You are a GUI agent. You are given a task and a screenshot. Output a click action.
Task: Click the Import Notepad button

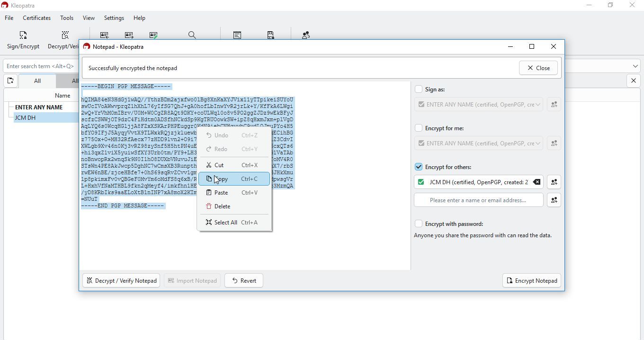point(192,281)
